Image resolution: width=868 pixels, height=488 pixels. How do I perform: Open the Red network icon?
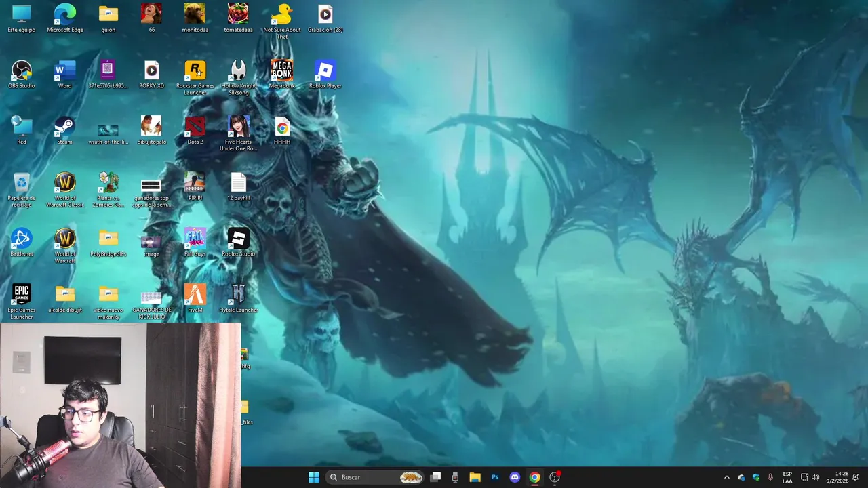22,130
